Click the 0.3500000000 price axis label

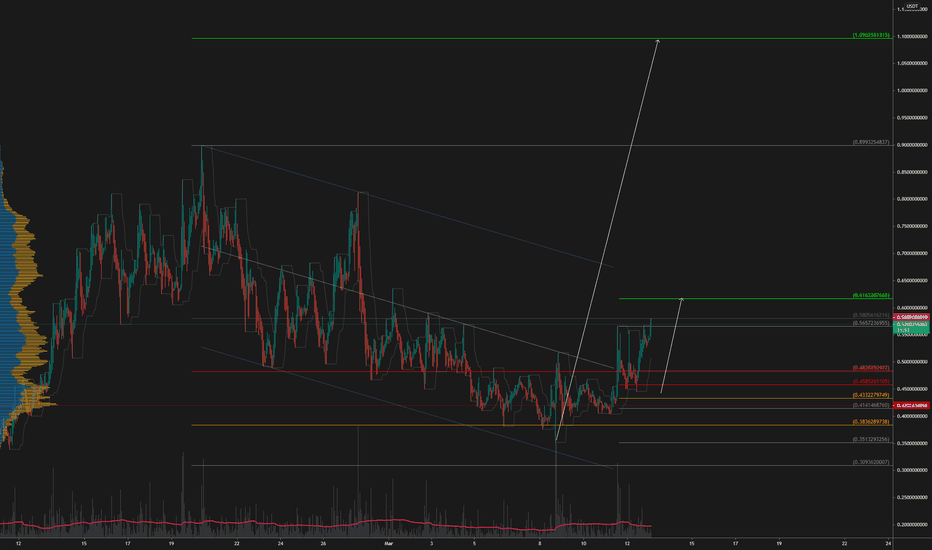coord(912,443)
